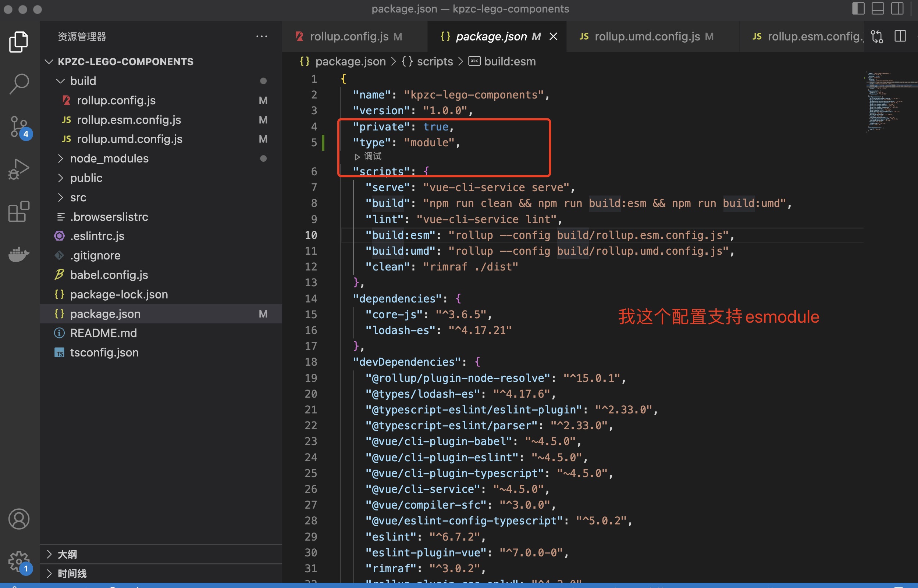Open the babel.config.js file
This screenshot has width=918, height=588.
[x=161, y=275]
